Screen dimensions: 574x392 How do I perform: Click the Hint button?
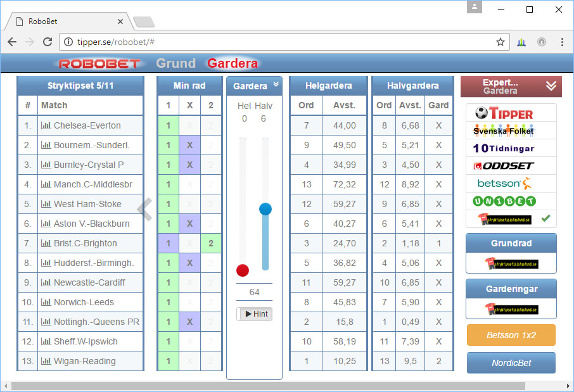point(255,314)
